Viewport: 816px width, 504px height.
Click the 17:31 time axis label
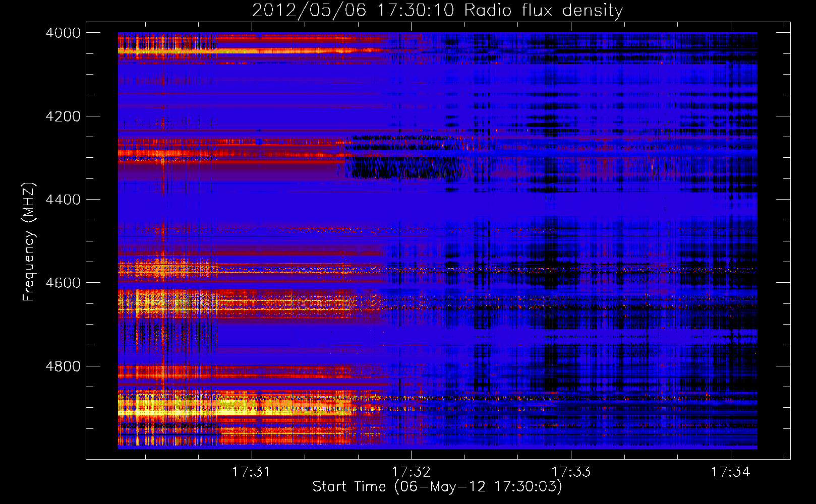tap(251, 472)
